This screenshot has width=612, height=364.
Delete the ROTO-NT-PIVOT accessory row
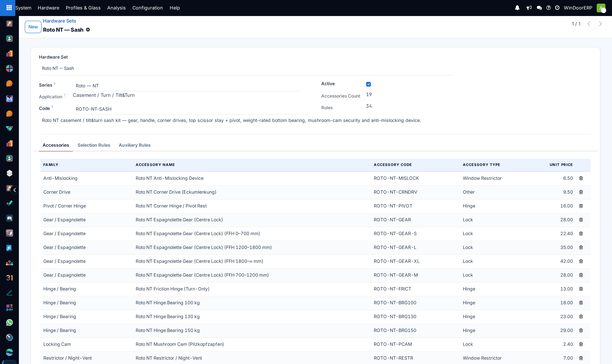[581, 206]
